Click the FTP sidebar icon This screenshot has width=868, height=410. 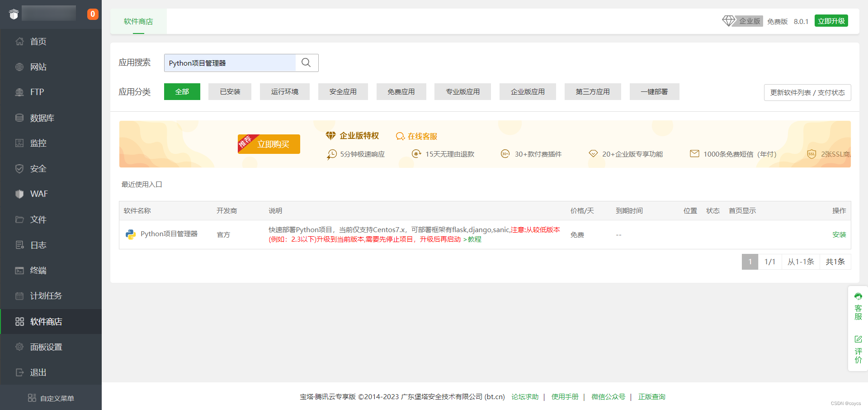coord(19,92)
